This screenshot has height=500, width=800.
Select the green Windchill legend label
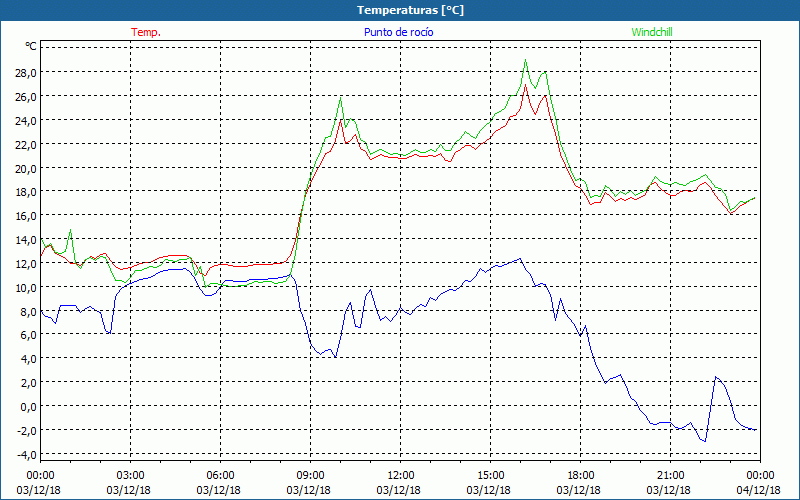pyautogui.click(x=652, y=32)
